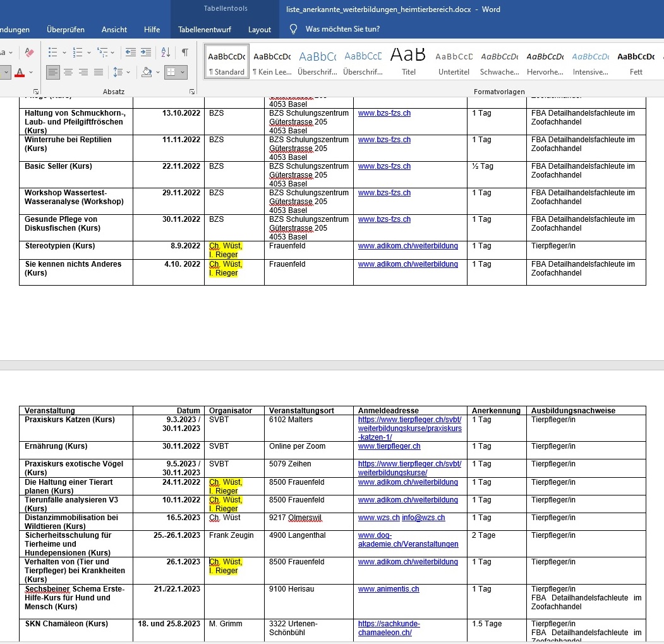This screenshot has width=664, height=644.
Task: Open the line spacing options icon
Action: [x=118, y=72]
